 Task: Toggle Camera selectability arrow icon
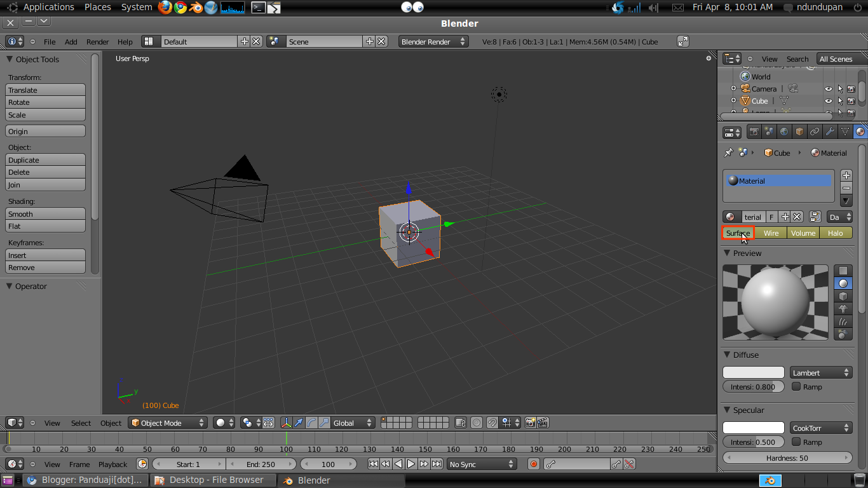[x=840, y=89]
